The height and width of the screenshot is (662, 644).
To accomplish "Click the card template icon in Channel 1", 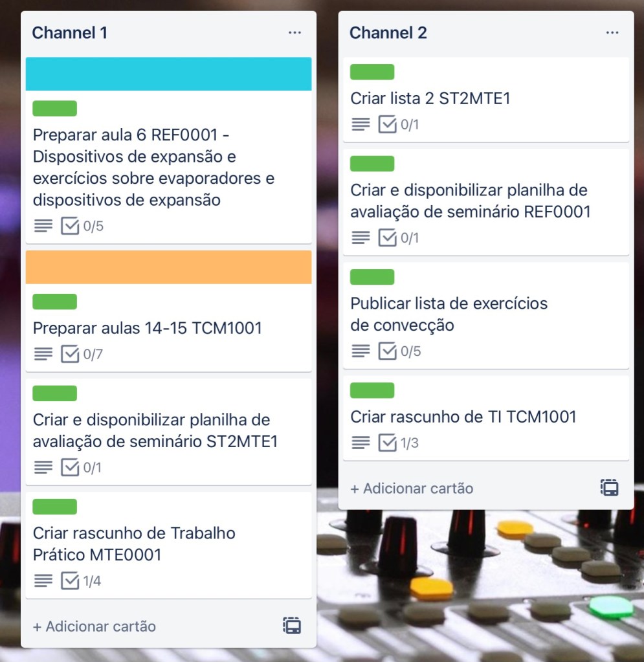I will point(292,626).
